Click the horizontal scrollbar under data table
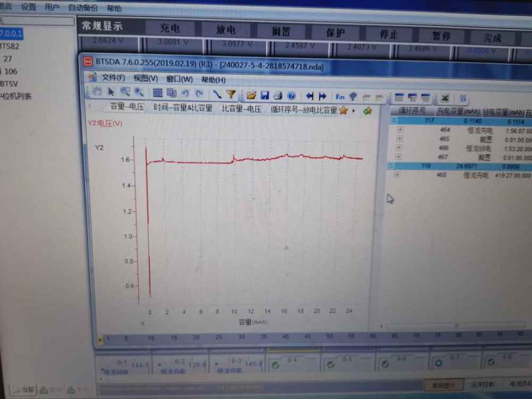 coord(455,325)
